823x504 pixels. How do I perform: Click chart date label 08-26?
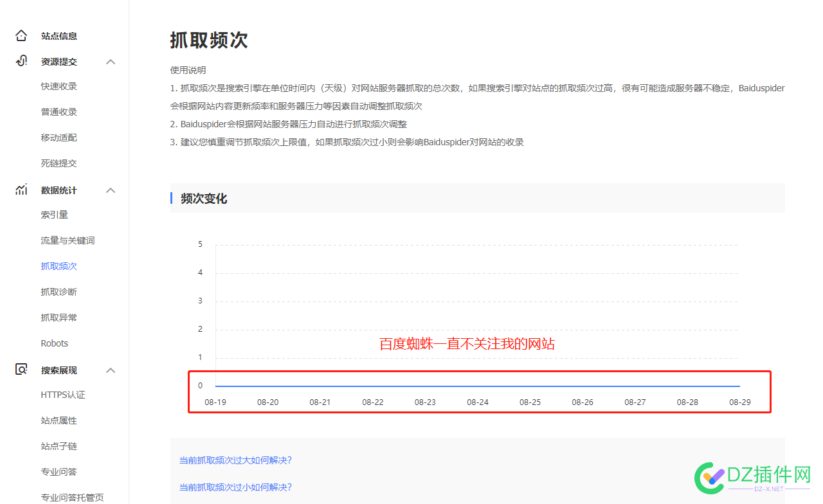pyautogui.click(x=583, y=402)
